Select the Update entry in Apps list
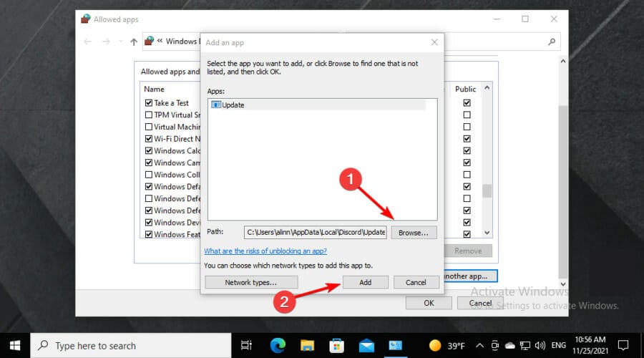 pyautogui.click(x=318, y=105)
